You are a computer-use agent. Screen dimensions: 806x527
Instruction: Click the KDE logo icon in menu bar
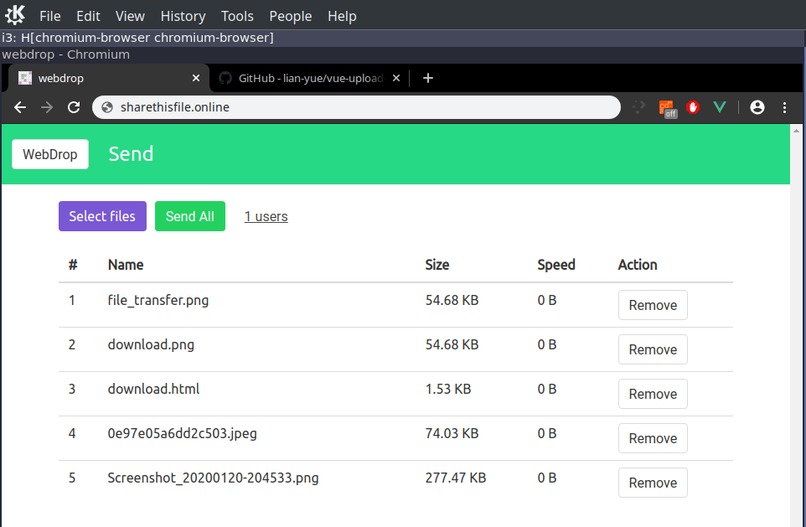click(15, 15)
